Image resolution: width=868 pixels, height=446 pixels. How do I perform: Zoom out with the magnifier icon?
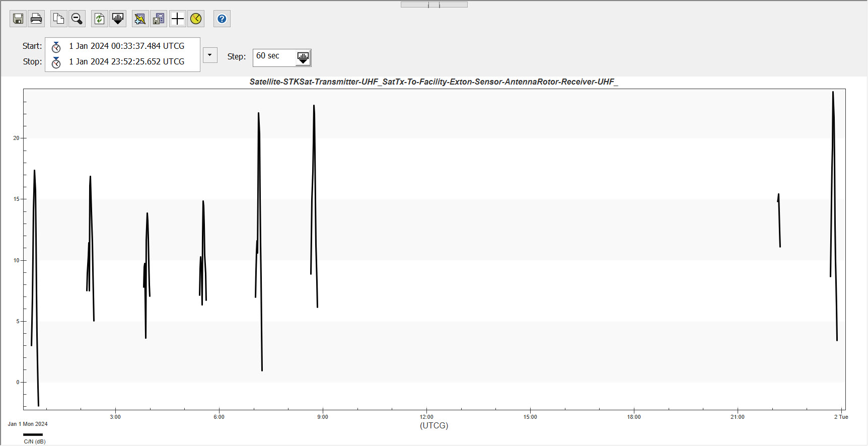point(77,19)
